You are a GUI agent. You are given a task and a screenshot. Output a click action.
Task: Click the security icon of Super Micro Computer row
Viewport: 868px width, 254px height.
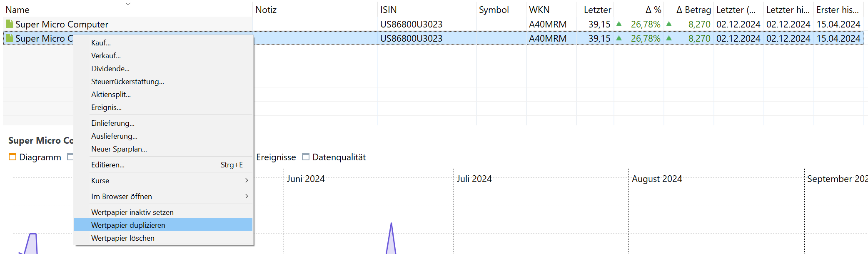(x=9, y=24)
